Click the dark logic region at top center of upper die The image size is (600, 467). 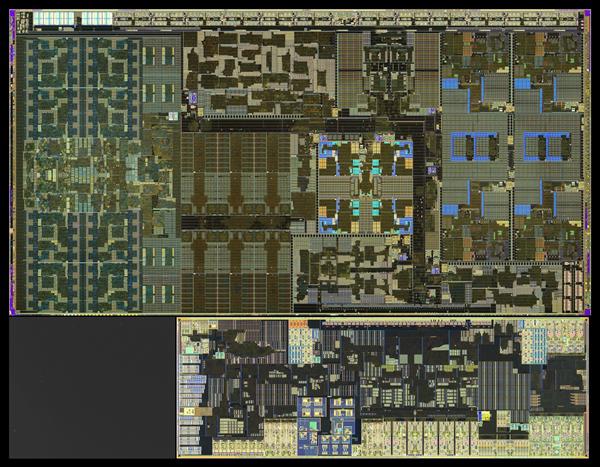tap(260, 70)
